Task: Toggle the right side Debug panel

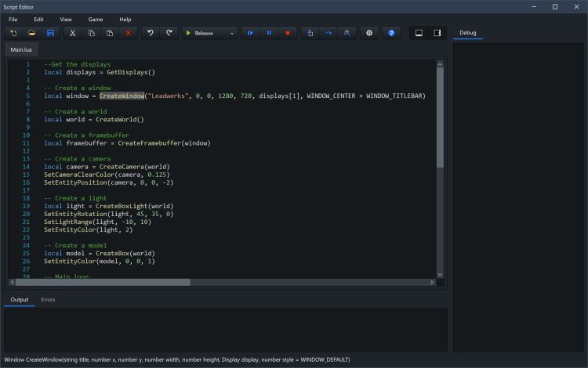Action: coord(437,33)
